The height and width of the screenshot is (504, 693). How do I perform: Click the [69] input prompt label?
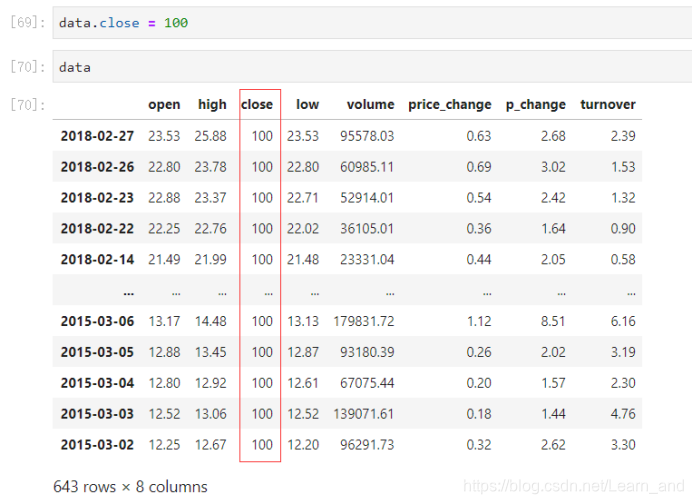click(x=27, y=22)
